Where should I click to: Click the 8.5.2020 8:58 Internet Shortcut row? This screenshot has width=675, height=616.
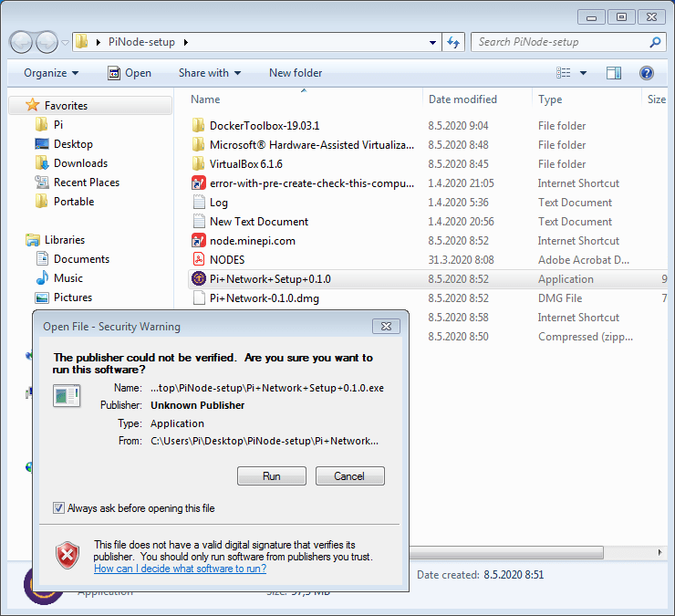tap(537, 318)
